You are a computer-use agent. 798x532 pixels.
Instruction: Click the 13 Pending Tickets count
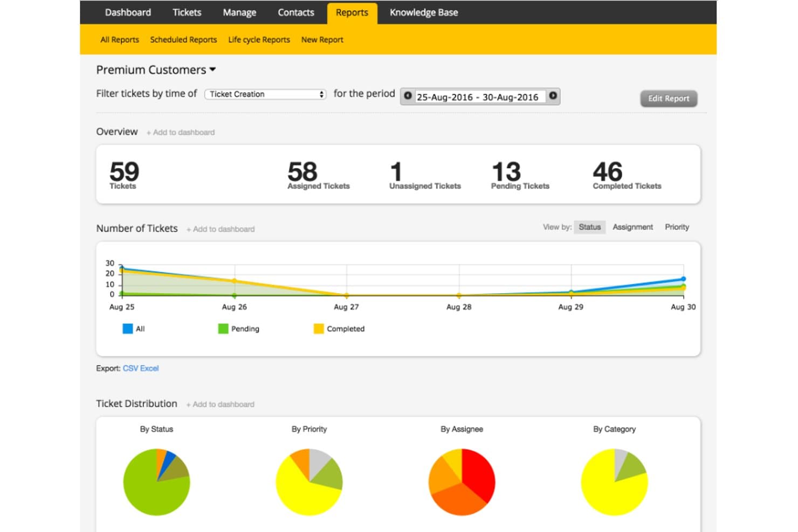coord(520,175)
